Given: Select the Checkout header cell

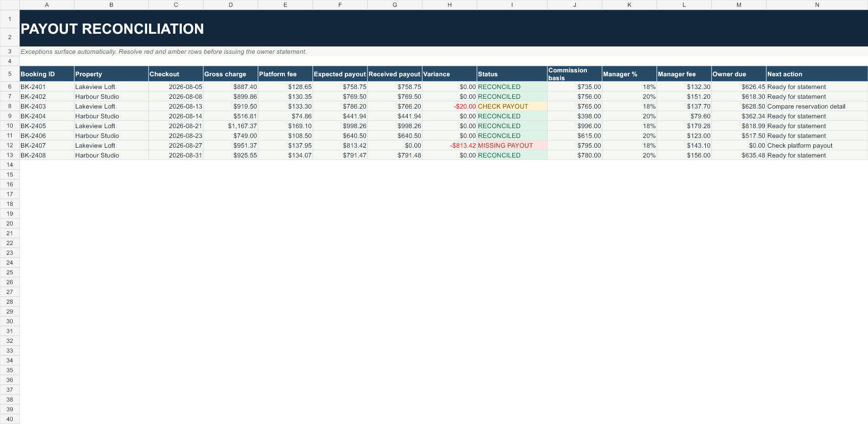Looking at the screenshot, I should [176, 74].
